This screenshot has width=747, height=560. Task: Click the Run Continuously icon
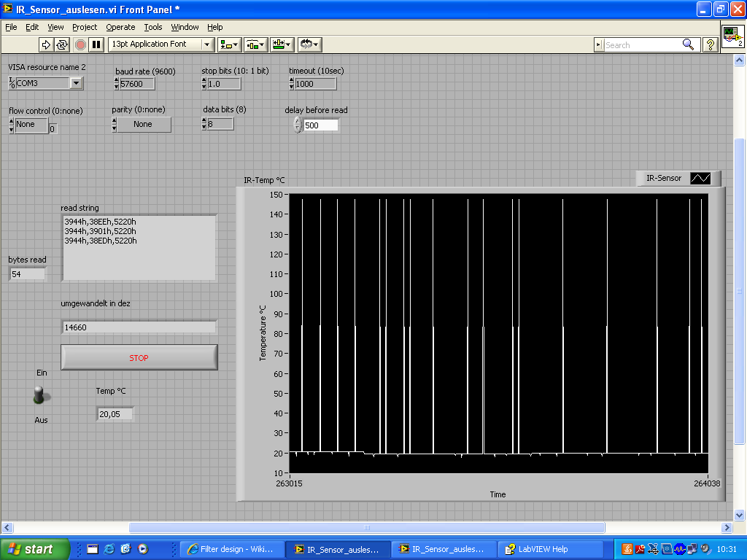coord(62,44)
